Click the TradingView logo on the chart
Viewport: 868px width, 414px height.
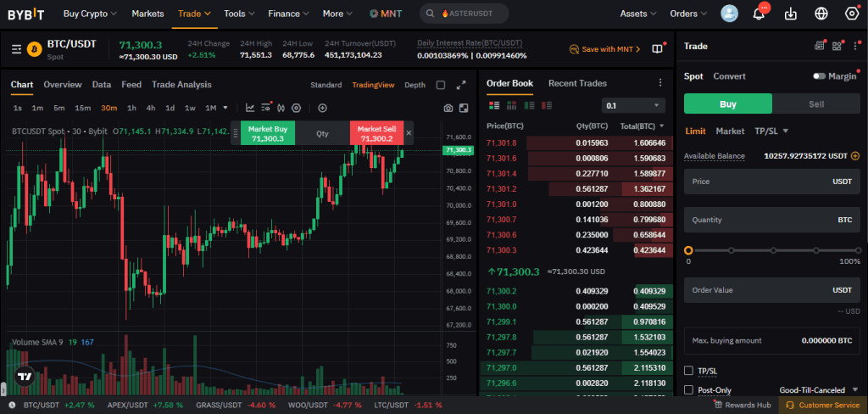coord(25,377)
